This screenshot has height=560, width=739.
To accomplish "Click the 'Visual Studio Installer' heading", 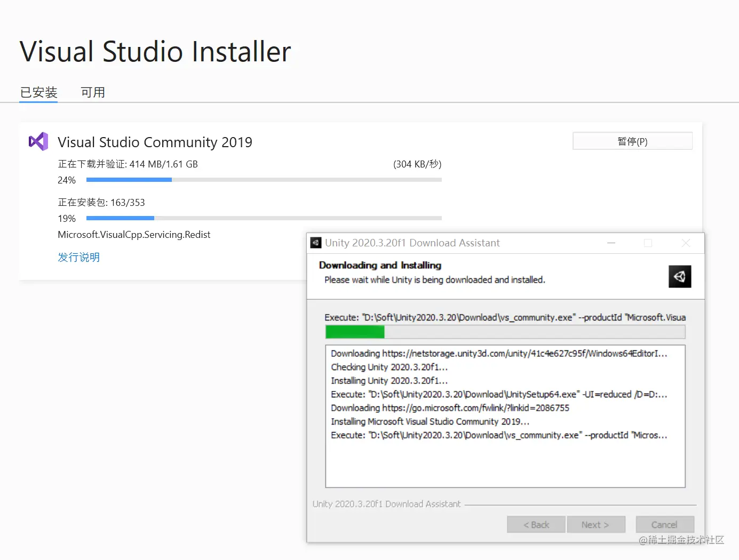I will coord(155,52).
